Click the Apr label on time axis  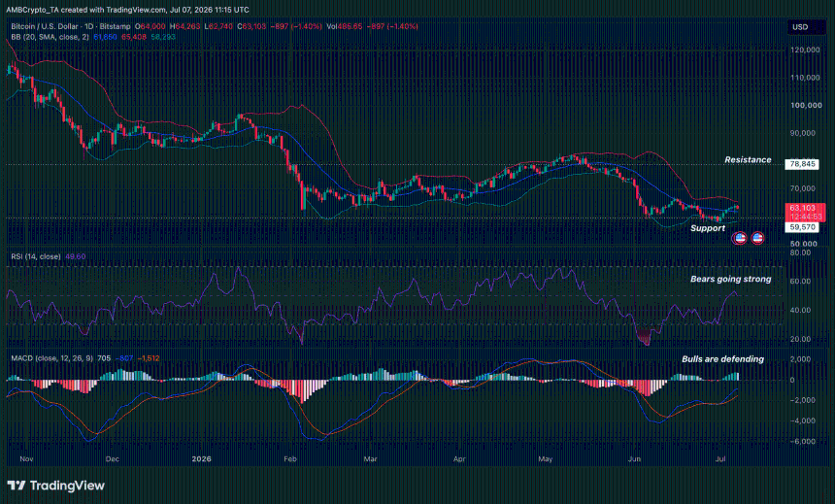pos(459,458)
